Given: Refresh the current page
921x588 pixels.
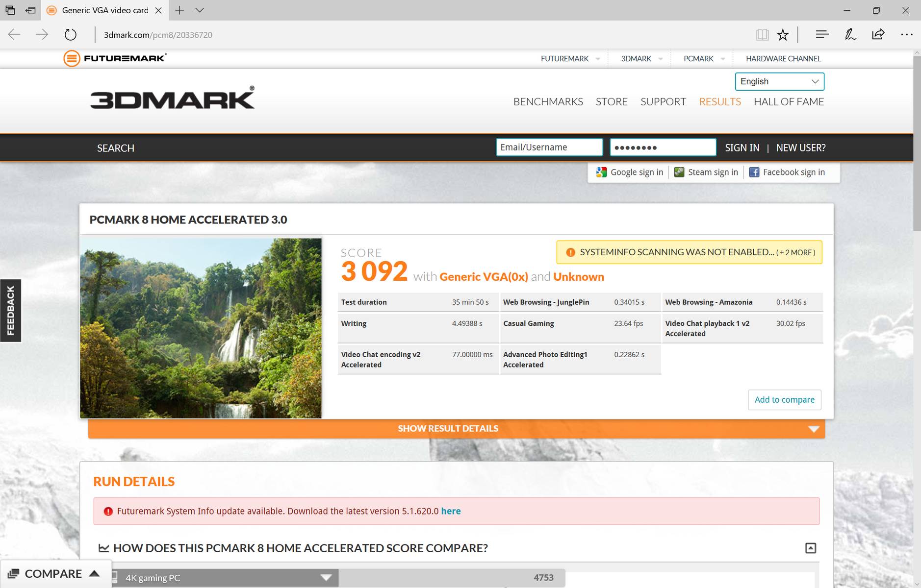Looking at the screenshot, I should 71,34.
